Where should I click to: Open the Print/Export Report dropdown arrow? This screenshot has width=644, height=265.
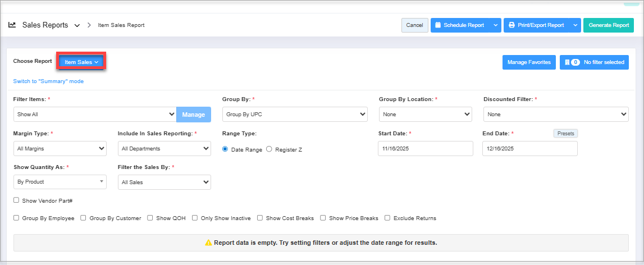(x=575, y=25)
